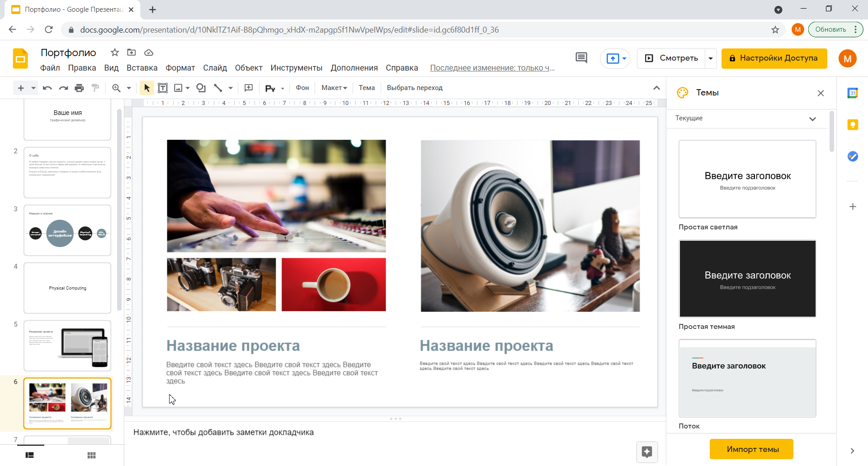
Task: Open dropdown arrow next to Смотреть
Action: 711,58
